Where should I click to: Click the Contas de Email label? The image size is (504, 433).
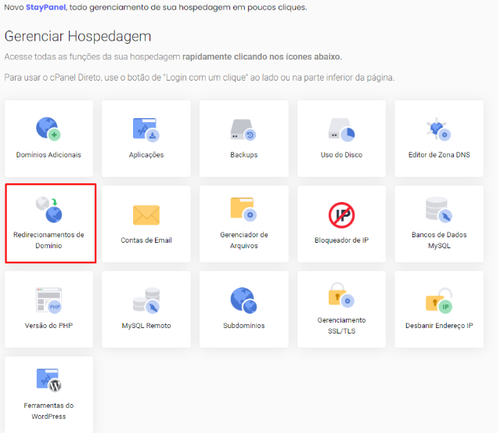point(146,240)
